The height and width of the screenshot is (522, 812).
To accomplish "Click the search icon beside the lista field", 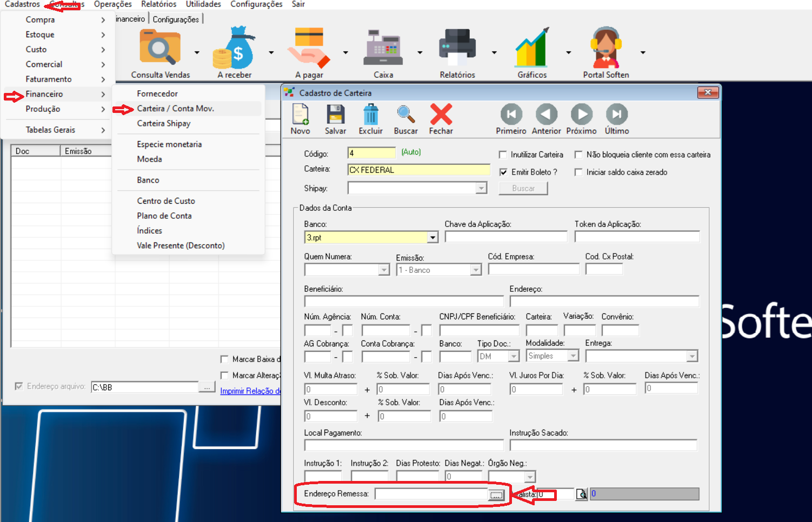I will point(581,494).
